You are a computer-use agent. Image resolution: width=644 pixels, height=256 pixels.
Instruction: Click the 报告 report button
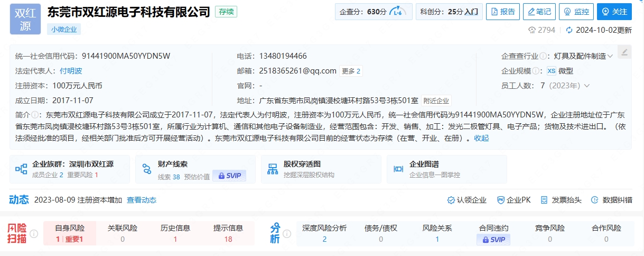click(x=502, y=12)
